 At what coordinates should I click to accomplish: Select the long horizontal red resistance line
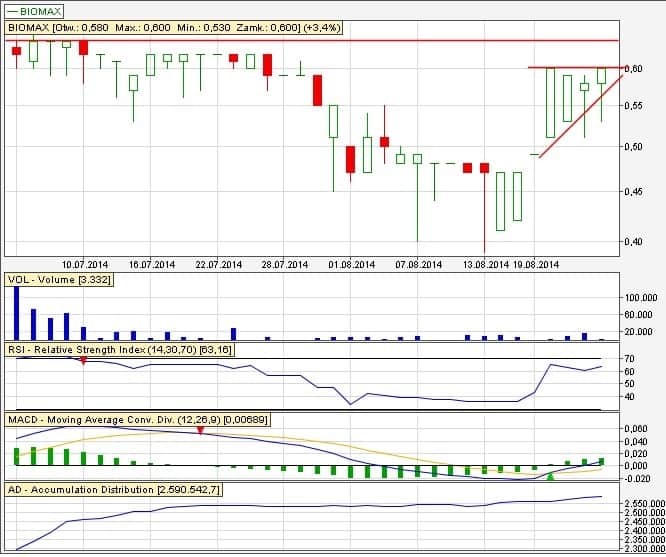point(300,40)
